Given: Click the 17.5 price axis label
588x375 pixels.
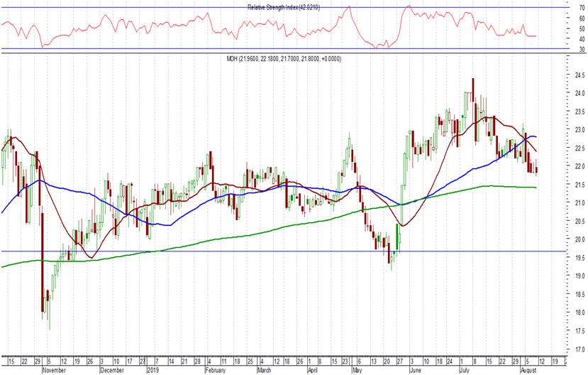Looking at the screenshot, I should pyautogui.click(x=580, y=331).
